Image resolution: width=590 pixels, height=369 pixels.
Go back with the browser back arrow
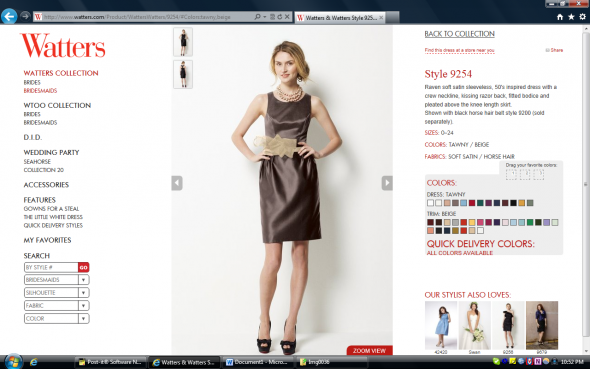[9, 16]
